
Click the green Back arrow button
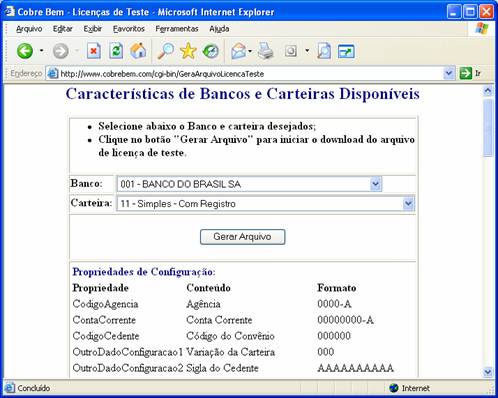click(x=25, y=51)
